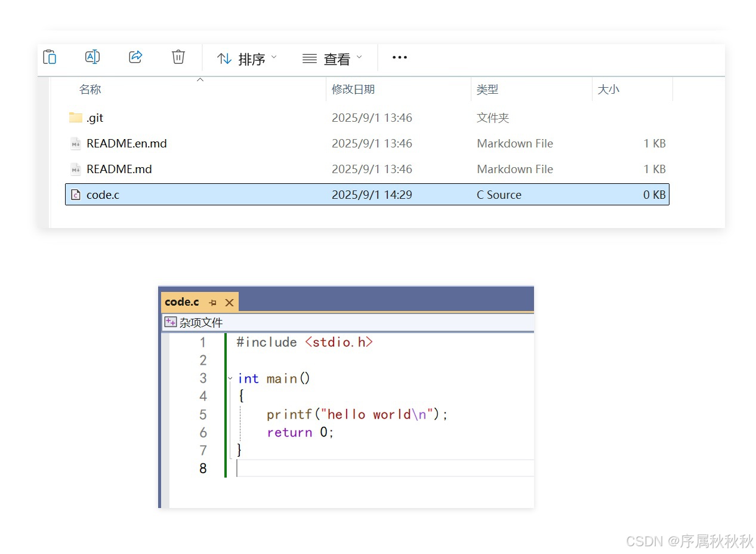Collapse the main() function fold arrow
756x554 pixels.
(x=230, y=378)
